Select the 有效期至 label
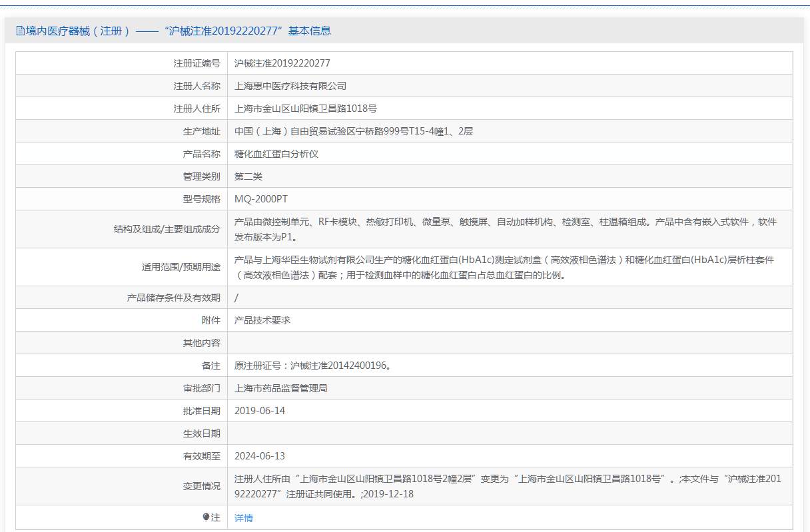The image size is (810, 532). 202,456
